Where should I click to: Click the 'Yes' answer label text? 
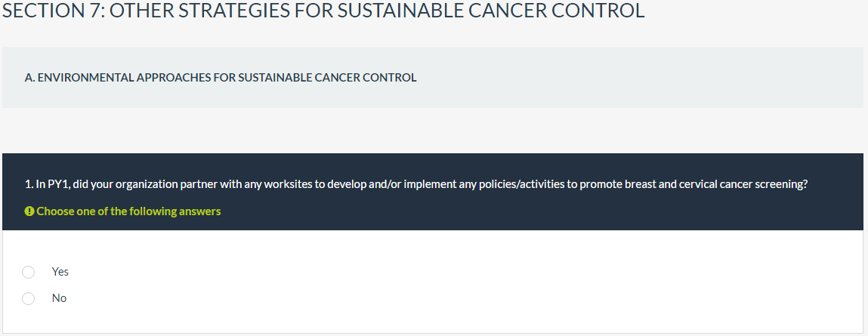point(60,272)
